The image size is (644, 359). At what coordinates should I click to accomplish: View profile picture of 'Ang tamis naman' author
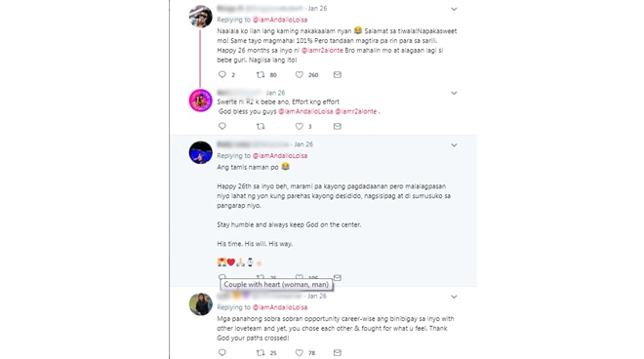pyautogui.click(x=200, y=152)
